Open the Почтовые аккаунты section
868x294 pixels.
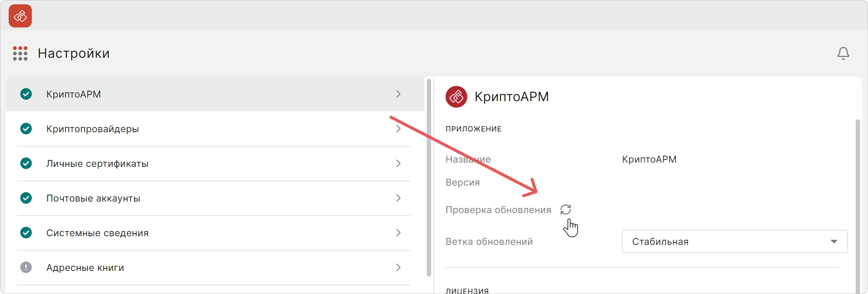click(215, 198)
